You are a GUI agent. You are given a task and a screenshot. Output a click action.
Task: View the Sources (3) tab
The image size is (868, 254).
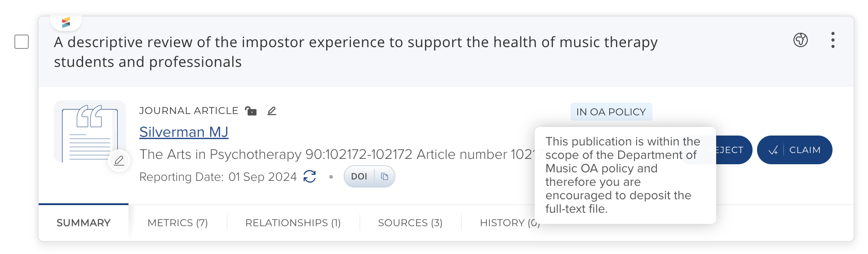pyautogui.click(x=410, y=223)
